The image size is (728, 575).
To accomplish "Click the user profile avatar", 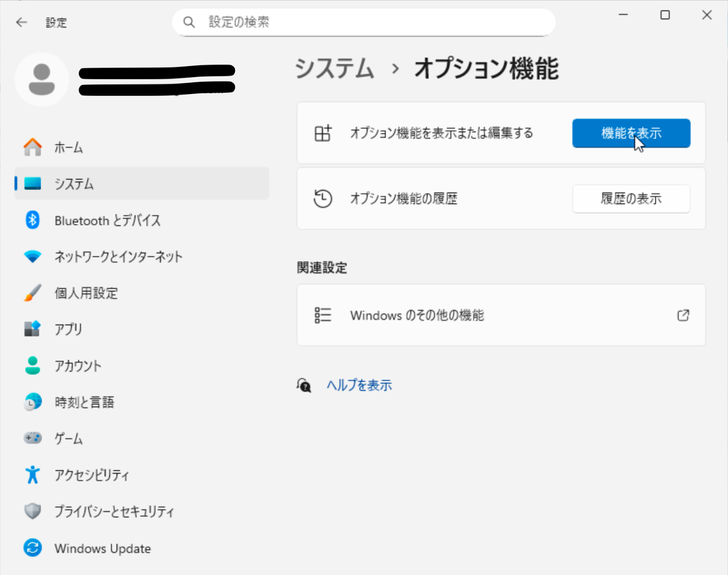I will pos(42,80).
